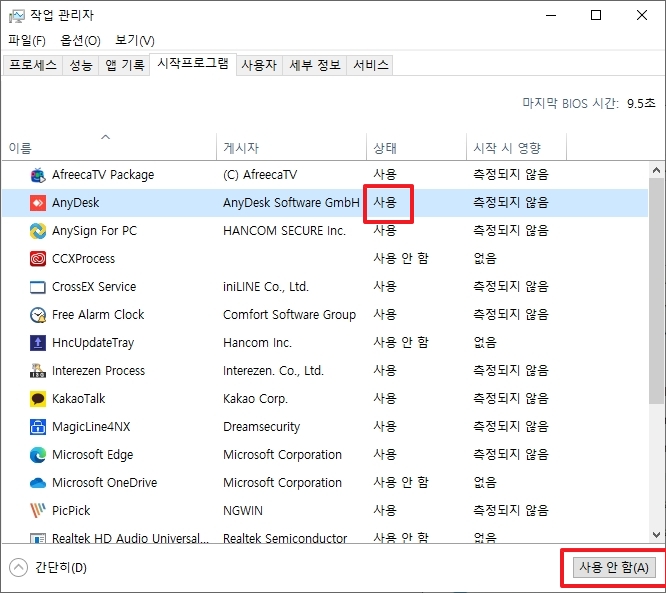The width and height of the screenshot is (666, 593).
Task: Select the Microsoft Edge entry
Action: [x=92, y=455]
